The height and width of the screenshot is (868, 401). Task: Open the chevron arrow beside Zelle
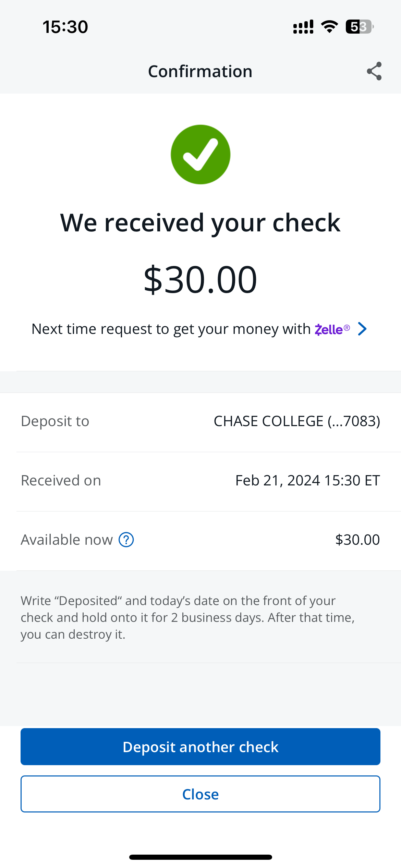point(362,329)
